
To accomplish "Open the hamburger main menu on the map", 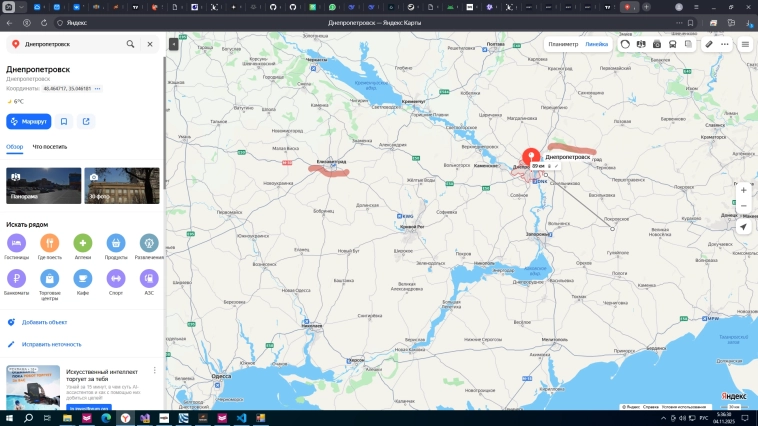I will 745,44.
